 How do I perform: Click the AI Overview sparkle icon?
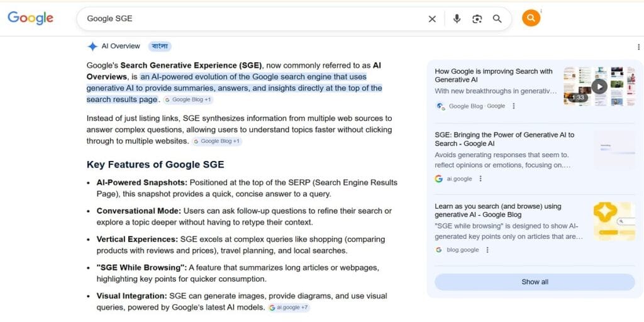point(92,47)
